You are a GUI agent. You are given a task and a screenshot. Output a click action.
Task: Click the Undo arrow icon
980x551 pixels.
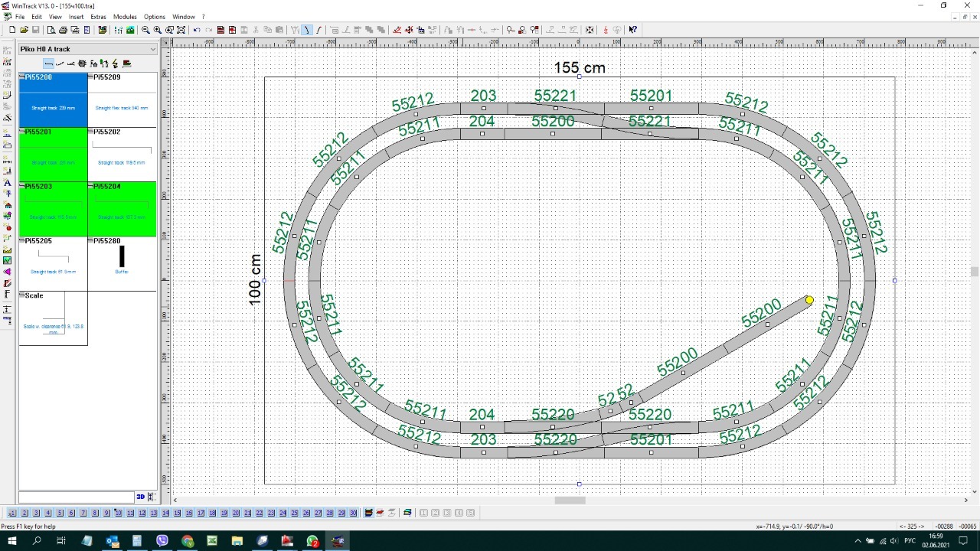pos(197,30)
